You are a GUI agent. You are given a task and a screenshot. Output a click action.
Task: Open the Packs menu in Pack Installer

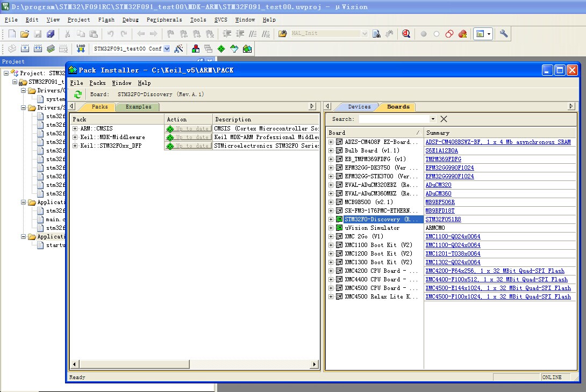pyautogui.click(x=97, y=83)
